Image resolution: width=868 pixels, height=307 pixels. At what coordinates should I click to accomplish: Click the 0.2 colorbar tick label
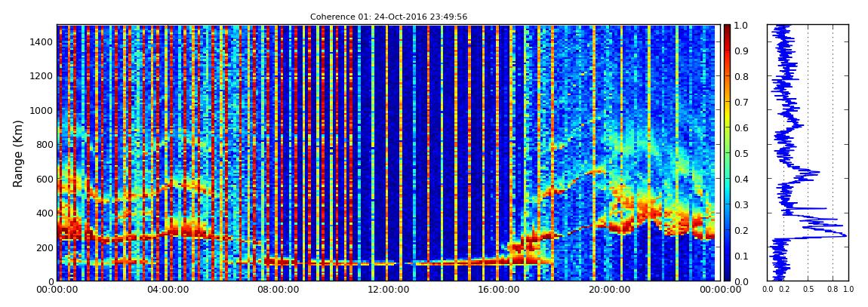pos(743,230)
